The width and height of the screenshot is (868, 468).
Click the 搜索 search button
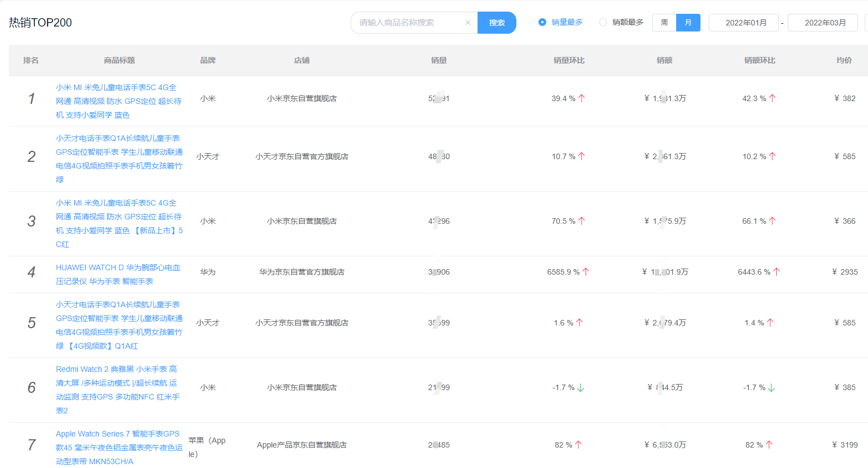pos(497,23)
